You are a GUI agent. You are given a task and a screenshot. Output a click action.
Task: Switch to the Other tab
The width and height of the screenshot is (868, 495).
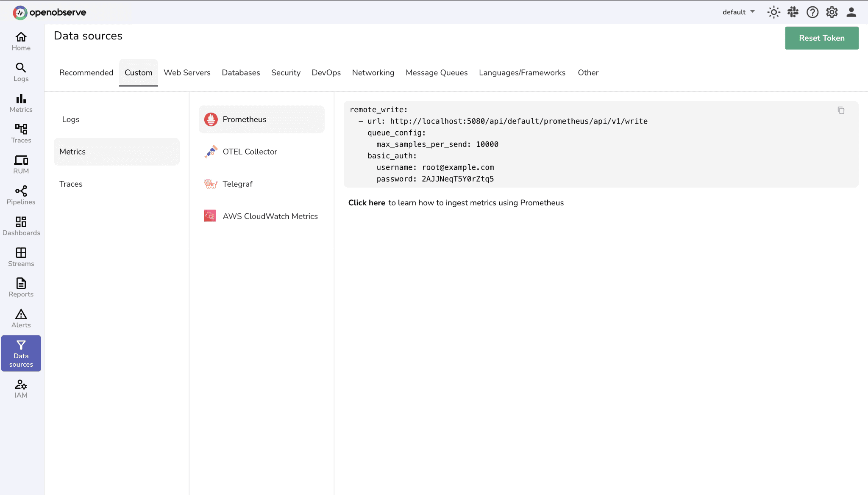pyautogui.click(x=588, y=73)
